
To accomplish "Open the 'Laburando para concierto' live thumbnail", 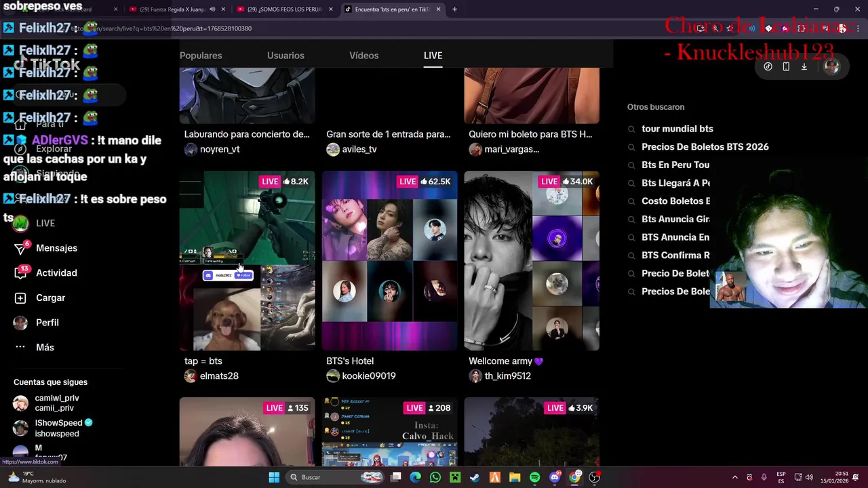I will coord(247,96).
